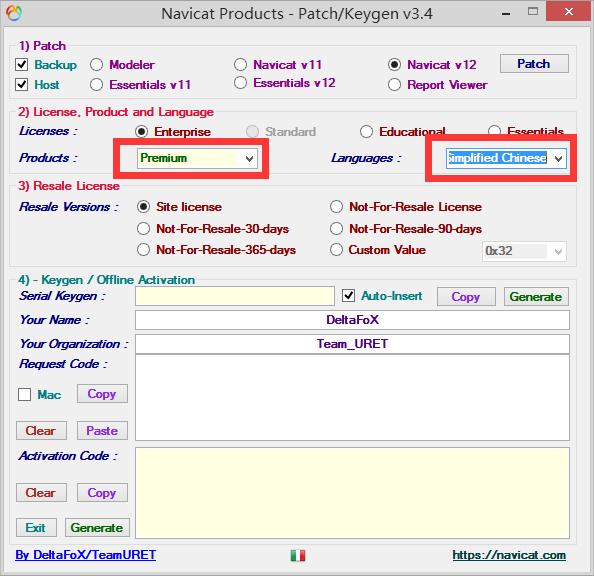Select Report Viewer radio button
594x576 pixels.
(x=394, y=85)
